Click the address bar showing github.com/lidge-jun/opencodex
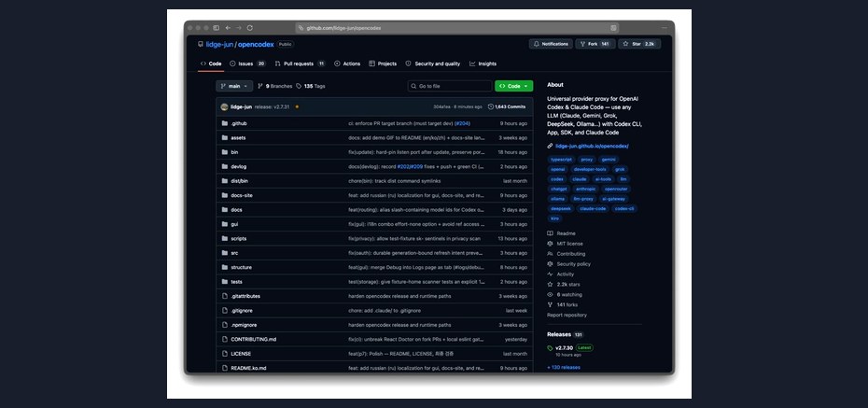 point(457,28)
